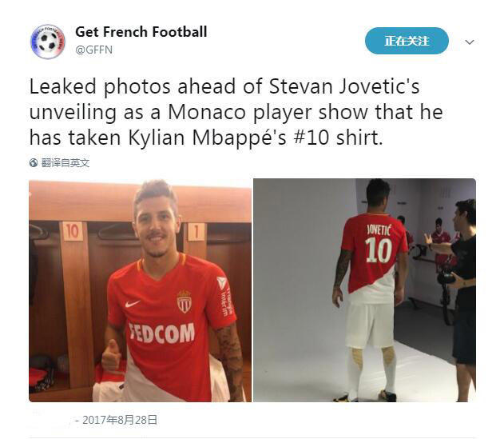Open the @GFFN handle link
Viewport: 504px width, 439px height.
pyautogui.click(x=94, y=50)
